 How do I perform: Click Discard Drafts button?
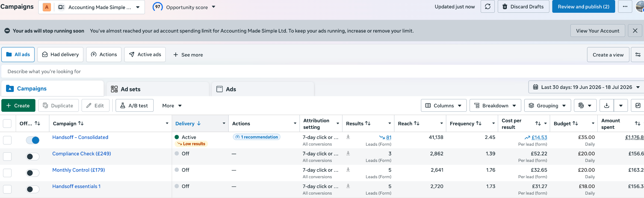523,7
